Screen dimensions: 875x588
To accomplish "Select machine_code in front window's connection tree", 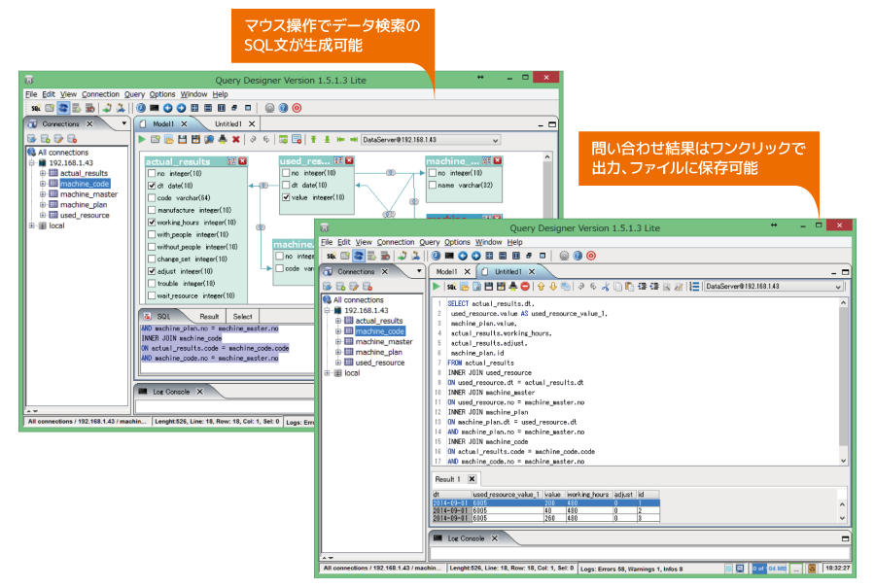I will click(x=379, y=331).
